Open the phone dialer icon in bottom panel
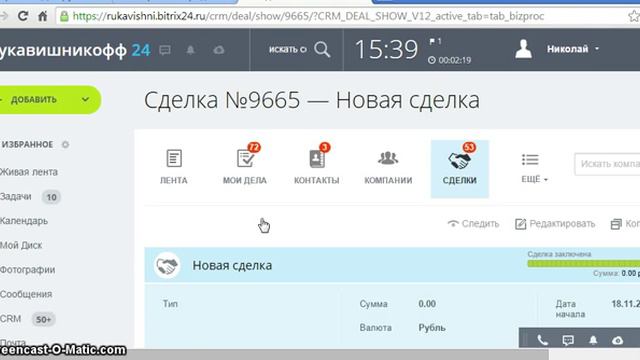Viewport: 640px width, 360px height. pos(542,340)
